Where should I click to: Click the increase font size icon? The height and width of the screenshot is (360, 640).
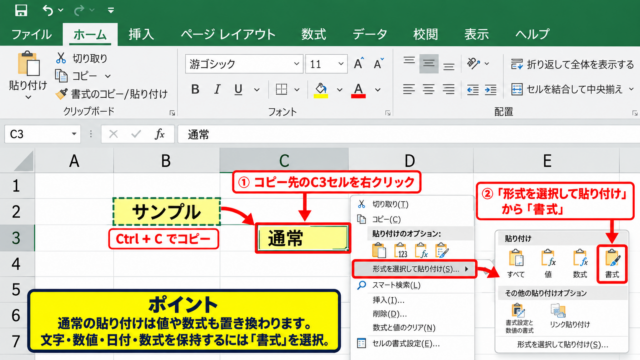(x=358, y=64)
